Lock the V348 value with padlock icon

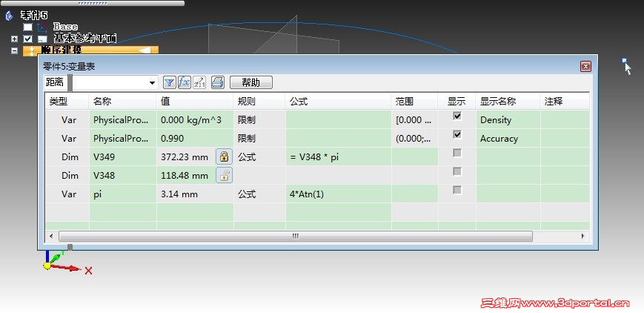(224, 175)
